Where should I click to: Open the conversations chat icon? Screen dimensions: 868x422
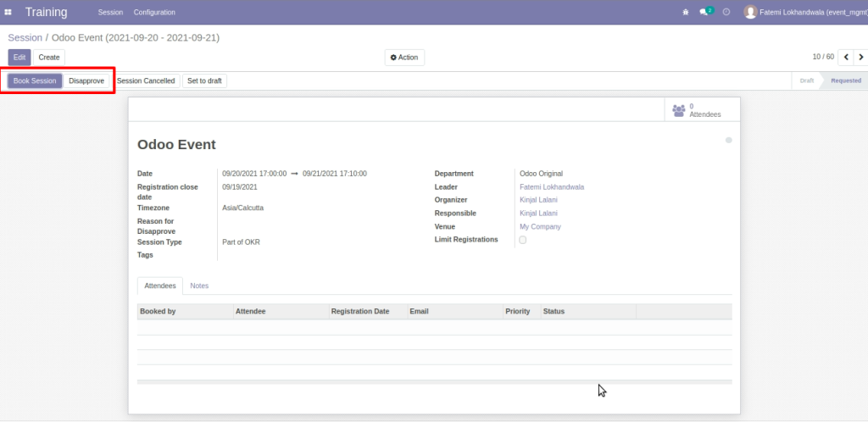(703, 12)
